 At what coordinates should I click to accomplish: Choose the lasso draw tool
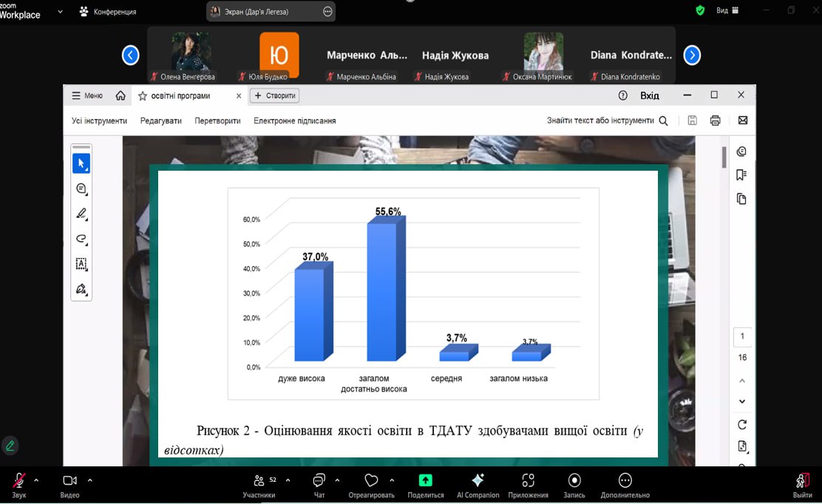click(x=81, y=239)
